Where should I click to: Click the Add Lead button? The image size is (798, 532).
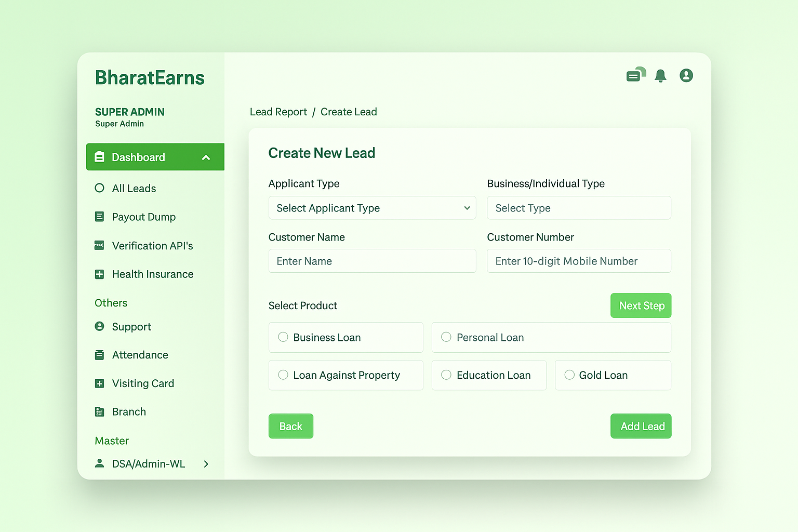(x=641, y=426)
